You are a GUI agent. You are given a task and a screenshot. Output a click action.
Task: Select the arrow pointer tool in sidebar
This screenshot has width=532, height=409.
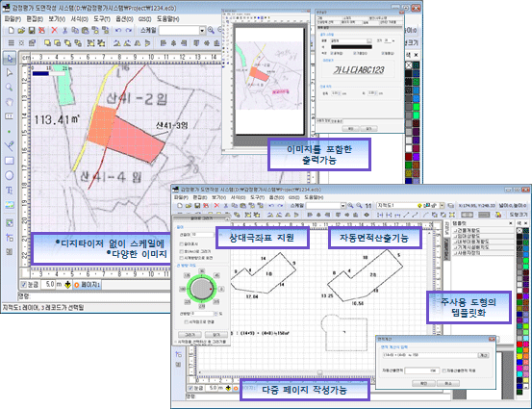(10, 59)
